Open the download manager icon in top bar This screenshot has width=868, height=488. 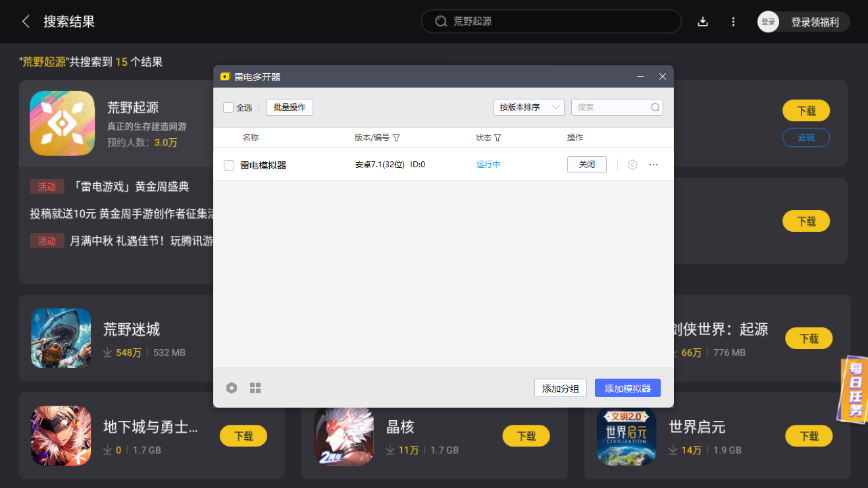click(x=703, y=22)
